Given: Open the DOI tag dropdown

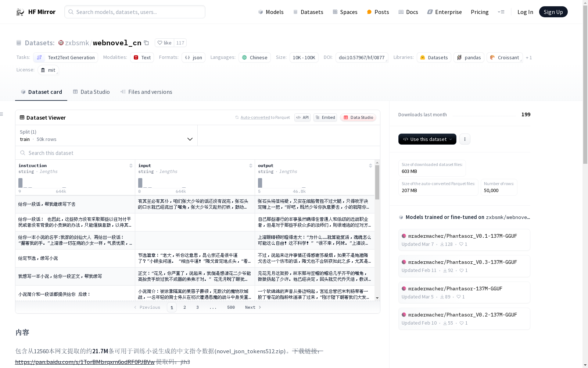Looking at the screenshot, I should (362, 57).
